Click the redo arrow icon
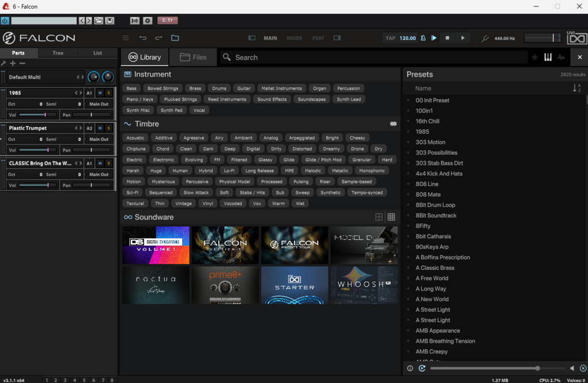Image resolution: width=588 pixels, height=383 pixels. (x=158, y=38)
